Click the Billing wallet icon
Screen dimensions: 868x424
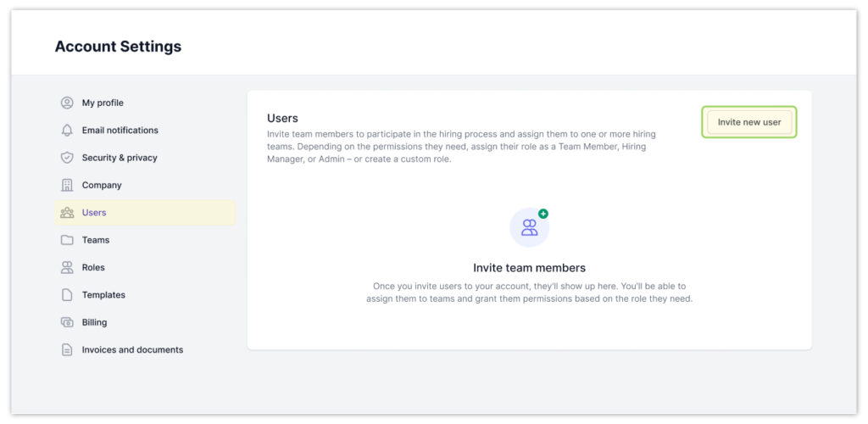pyautogui.click(x=67, y=322)
